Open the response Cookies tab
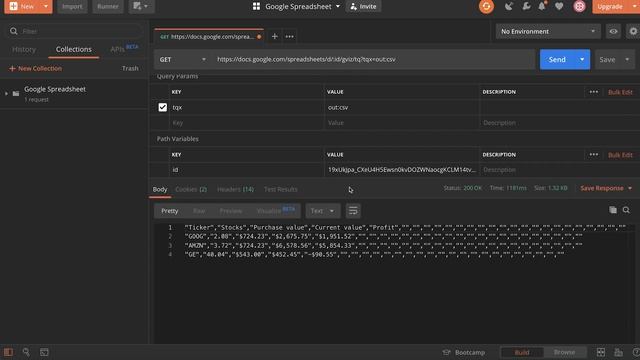Screen dimensions: 640x360 click(191, 189)
